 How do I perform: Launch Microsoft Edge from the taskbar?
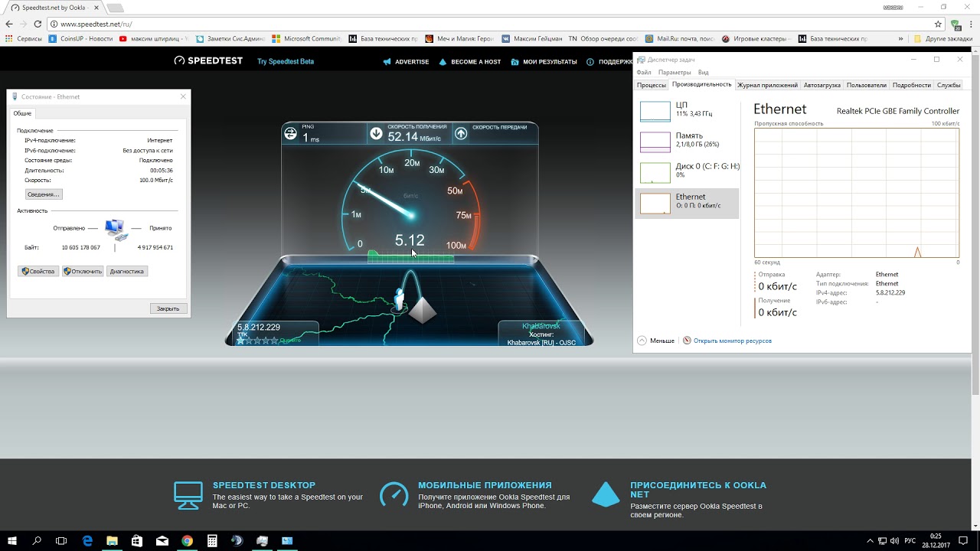(87, 540)
